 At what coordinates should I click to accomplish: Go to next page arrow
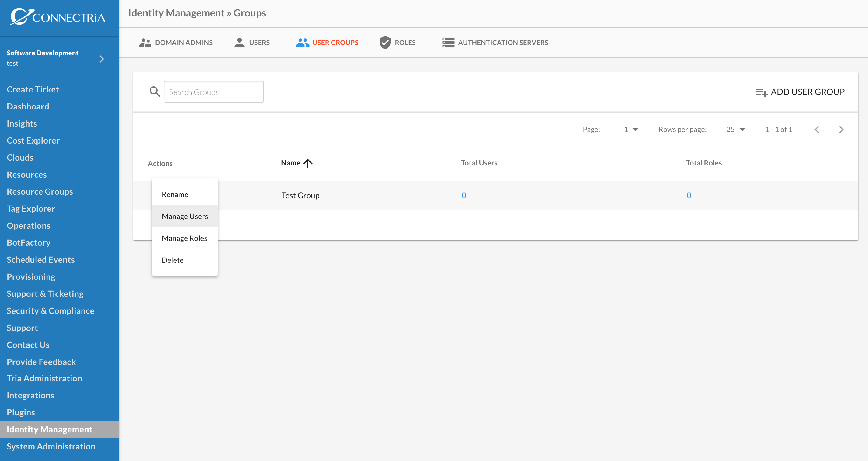(x=841, y=130)
